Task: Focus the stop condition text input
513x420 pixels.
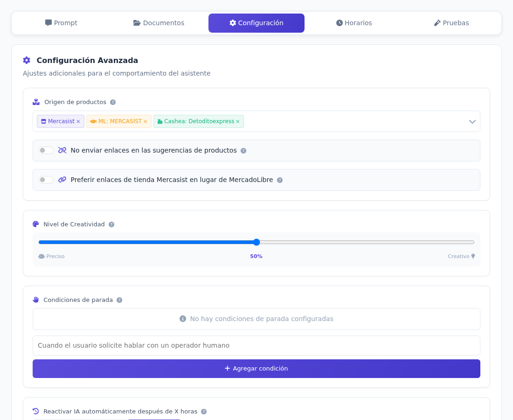Action: (x=256, y=345)
